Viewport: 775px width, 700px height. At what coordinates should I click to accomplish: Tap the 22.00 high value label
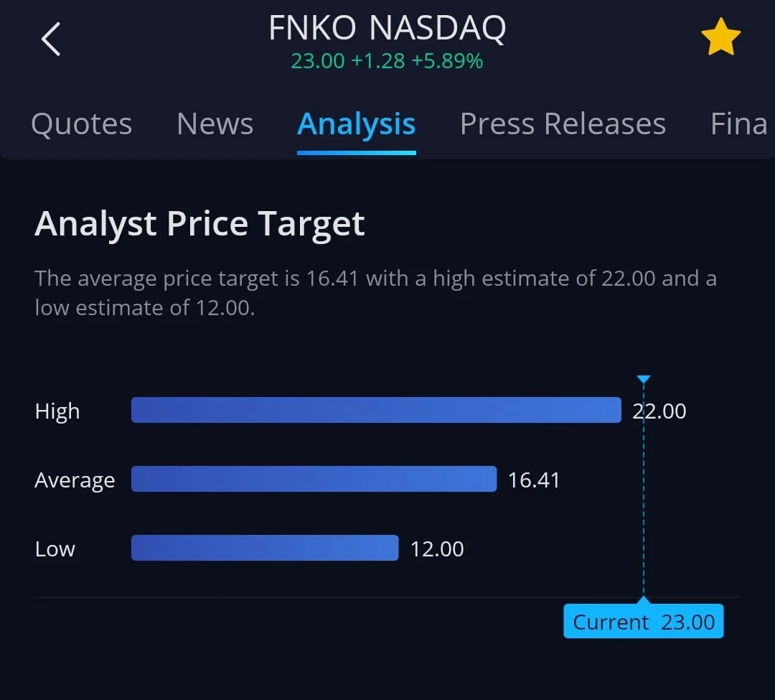pos(659,411)
